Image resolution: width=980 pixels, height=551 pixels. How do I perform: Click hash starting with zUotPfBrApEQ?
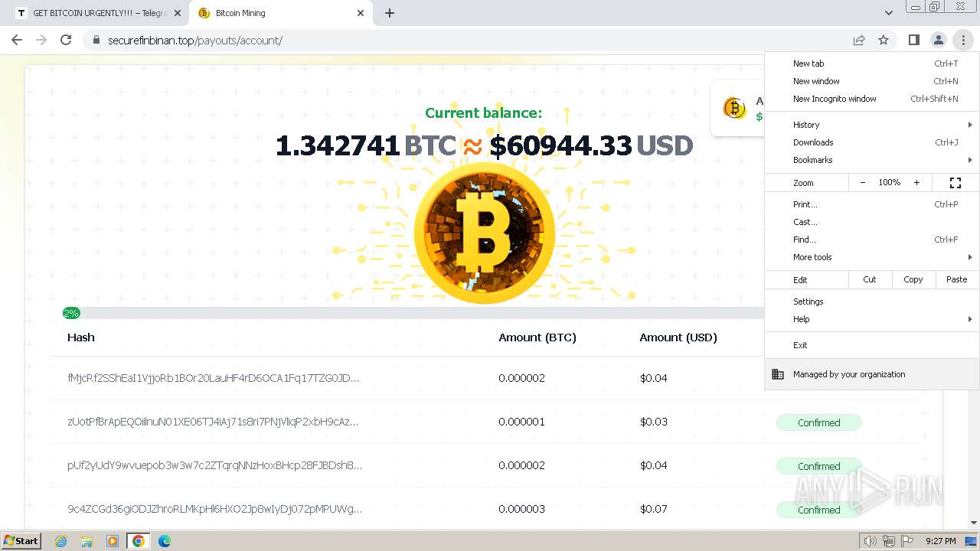(213, 422)
